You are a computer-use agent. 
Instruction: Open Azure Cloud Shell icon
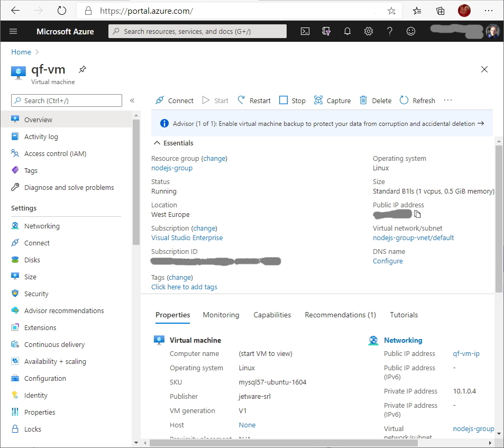[x=305, y=31]
